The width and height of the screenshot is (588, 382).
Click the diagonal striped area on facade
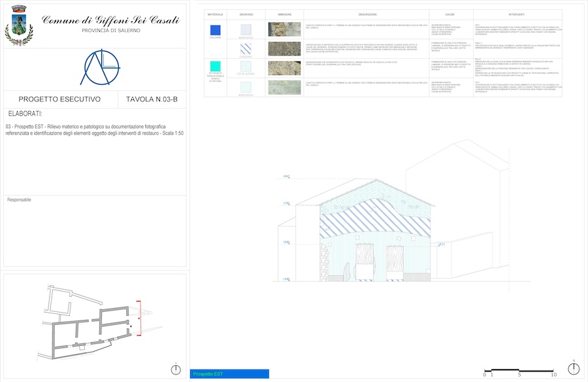point(376,219)
